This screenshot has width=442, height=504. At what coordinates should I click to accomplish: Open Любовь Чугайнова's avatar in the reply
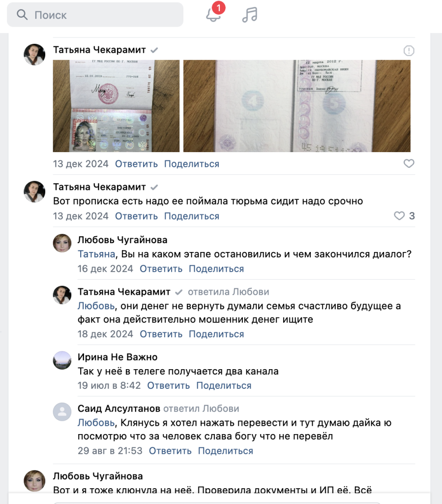point(62,243)
